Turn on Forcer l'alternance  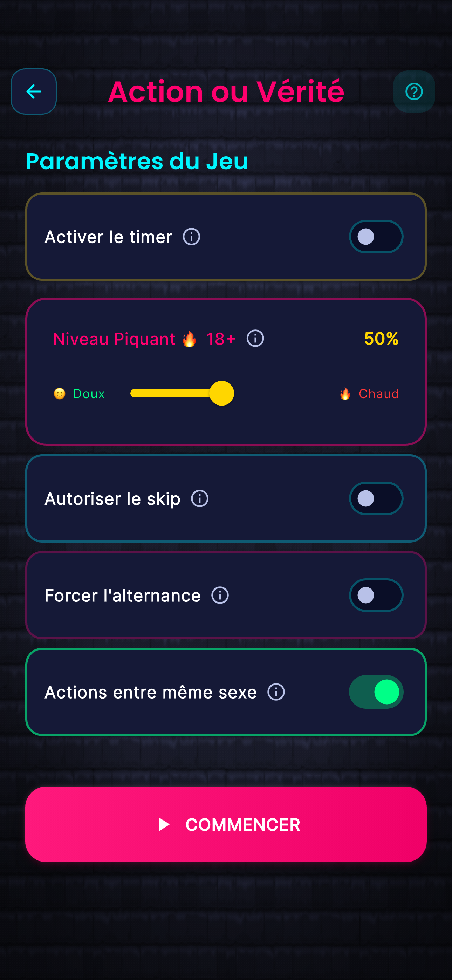(x=376, y=595)
